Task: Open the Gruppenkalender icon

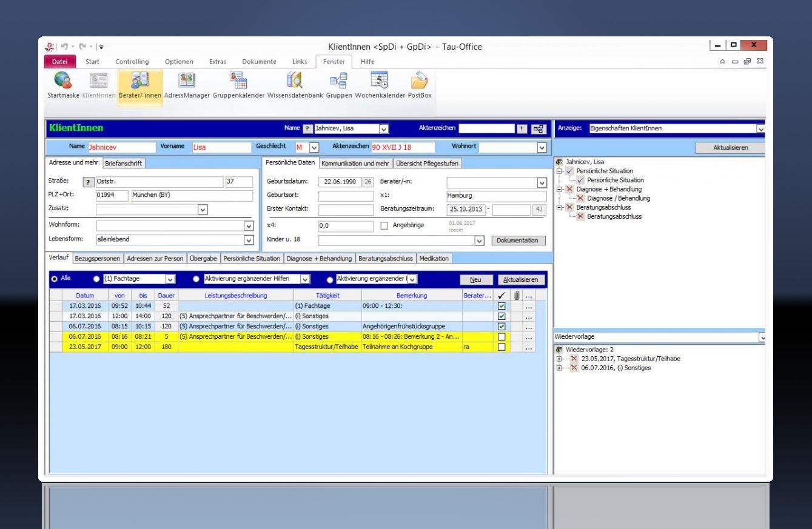Action: [238, 82]
